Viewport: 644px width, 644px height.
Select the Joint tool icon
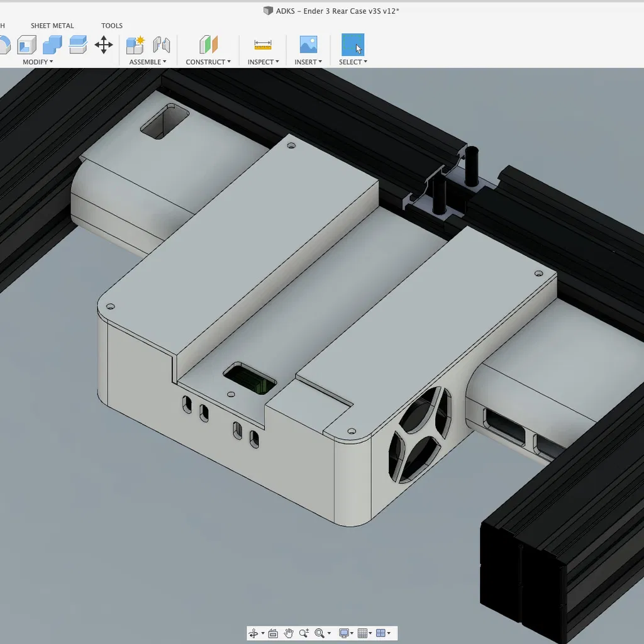click(x=162, y=45)
